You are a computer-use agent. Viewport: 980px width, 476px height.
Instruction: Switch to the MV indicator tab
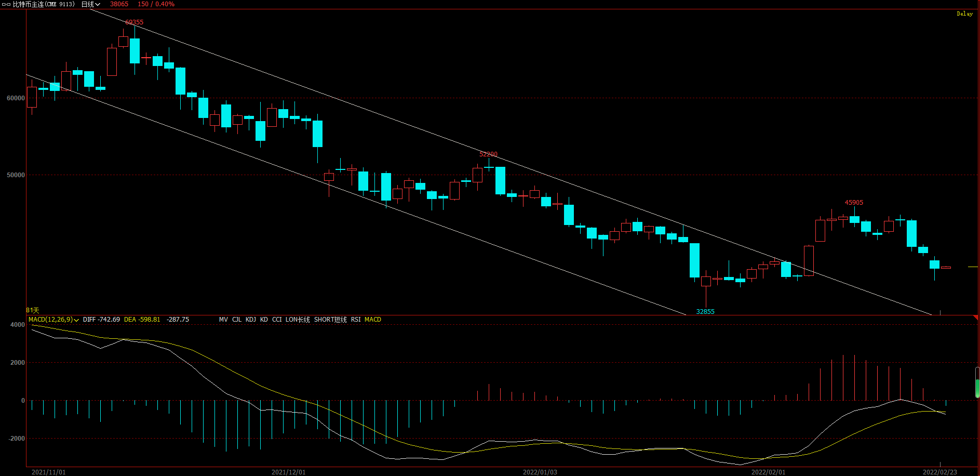[x=223, y=320]
